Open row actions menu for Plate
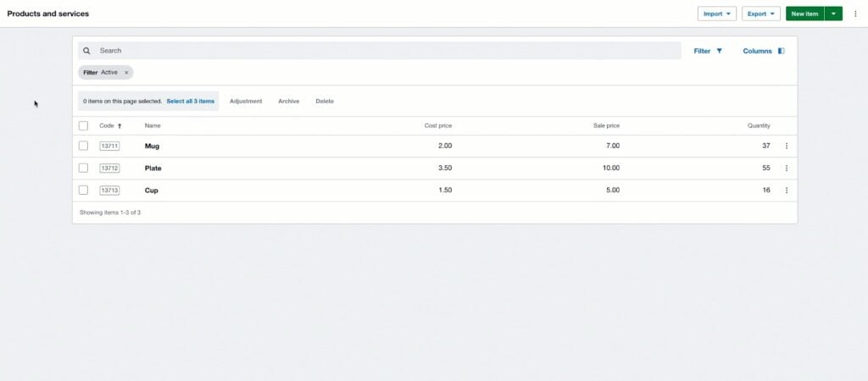 click(x=786, y=168)
